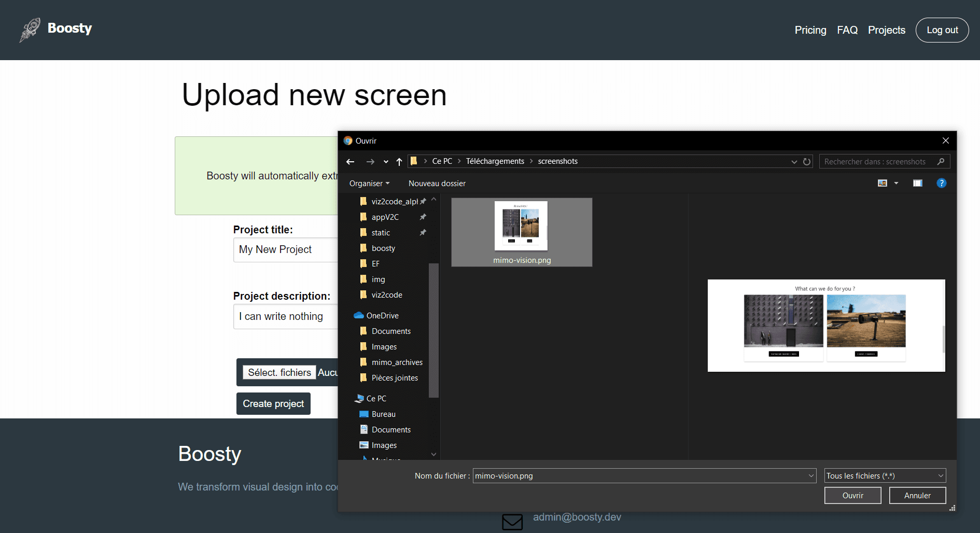Expand the Organiser menu
Image resolution: width=980 pixels, height=533 pixels.
pos(369,184)
